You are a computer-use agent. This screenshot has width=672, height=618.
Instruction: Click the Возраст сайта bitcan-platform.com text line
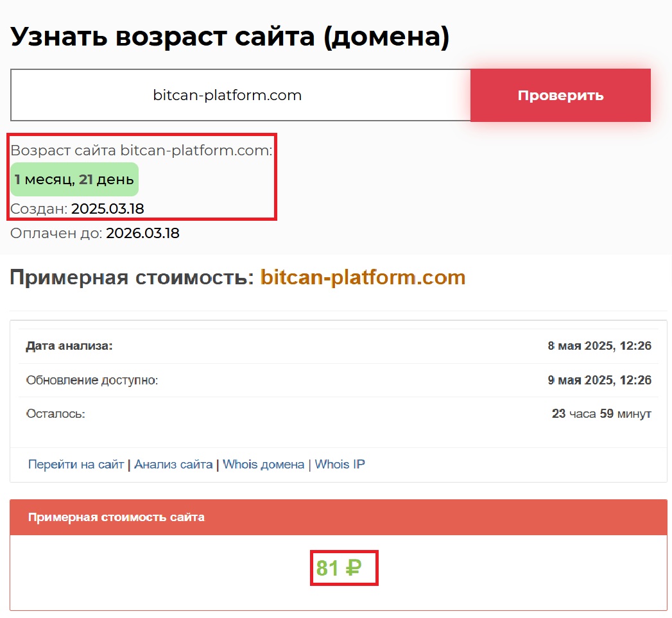(141, 151)
